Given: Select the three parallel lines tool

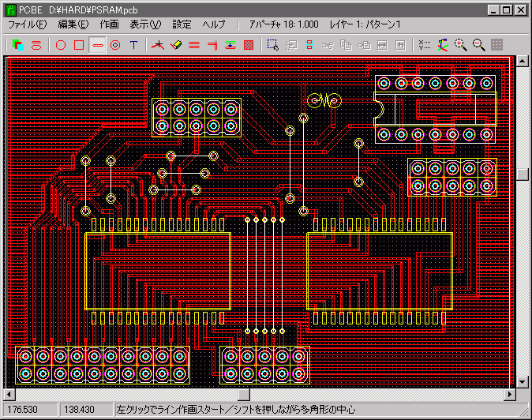Looking at the screenshot, I should pos(194,45).
